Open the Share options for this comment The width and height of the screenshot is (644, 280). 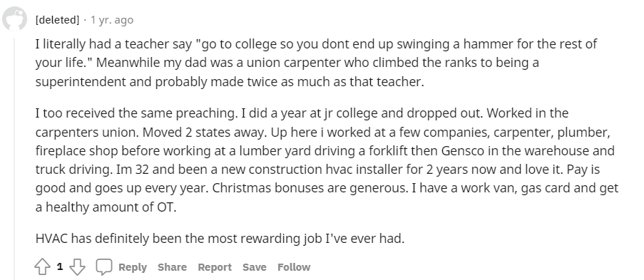point(172,267)
